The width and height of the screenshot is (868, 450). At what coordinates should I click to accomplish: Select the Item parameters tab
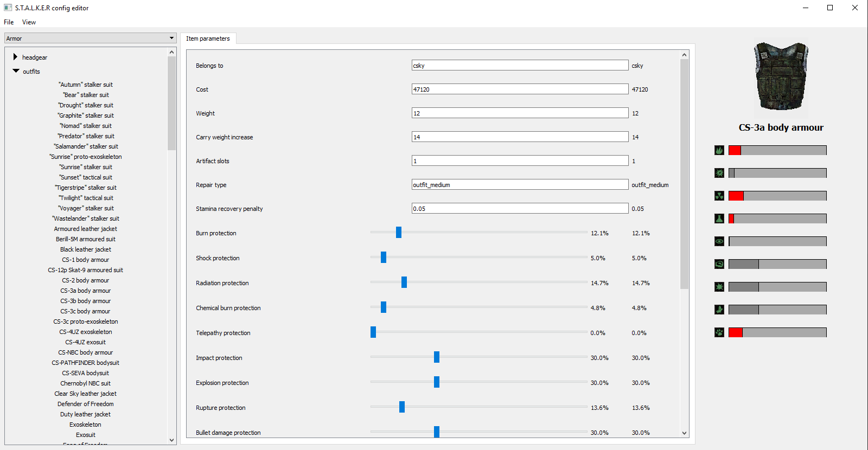point(208,38)
